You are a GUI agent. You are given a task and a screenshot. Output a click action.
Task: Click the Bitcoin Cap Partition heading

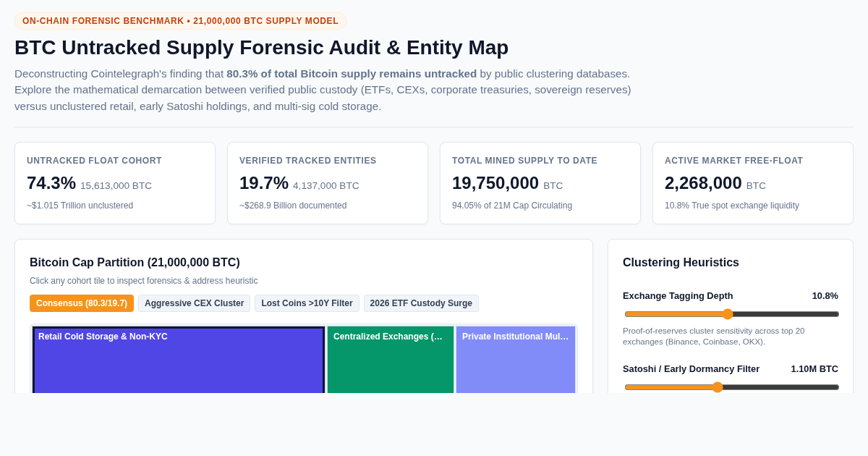coord(135,263)
